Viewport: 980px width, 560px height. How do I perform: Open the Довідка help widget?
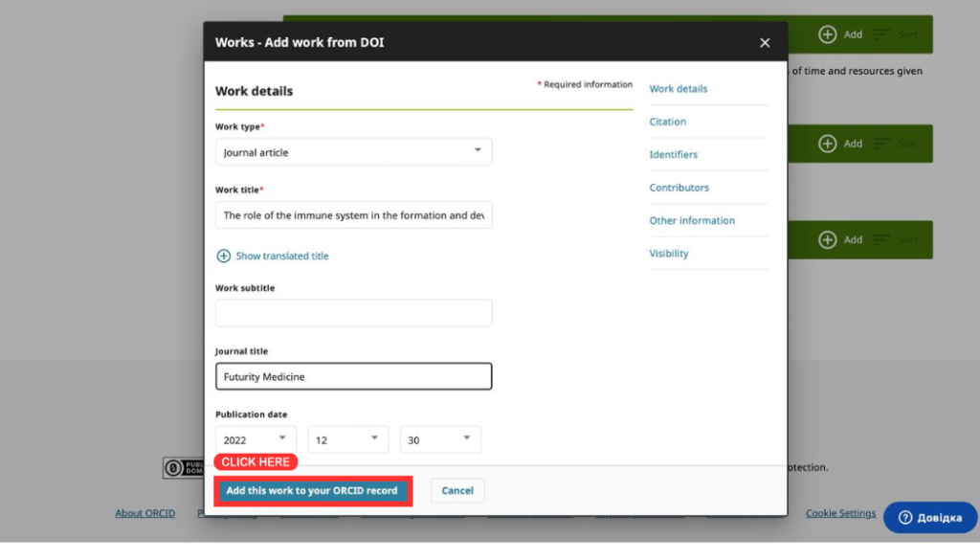(930, 518)
